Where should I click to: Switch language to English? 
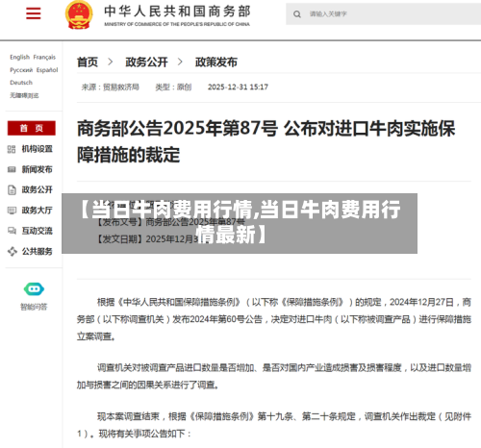pyautogui.click(x=20, y=57)
